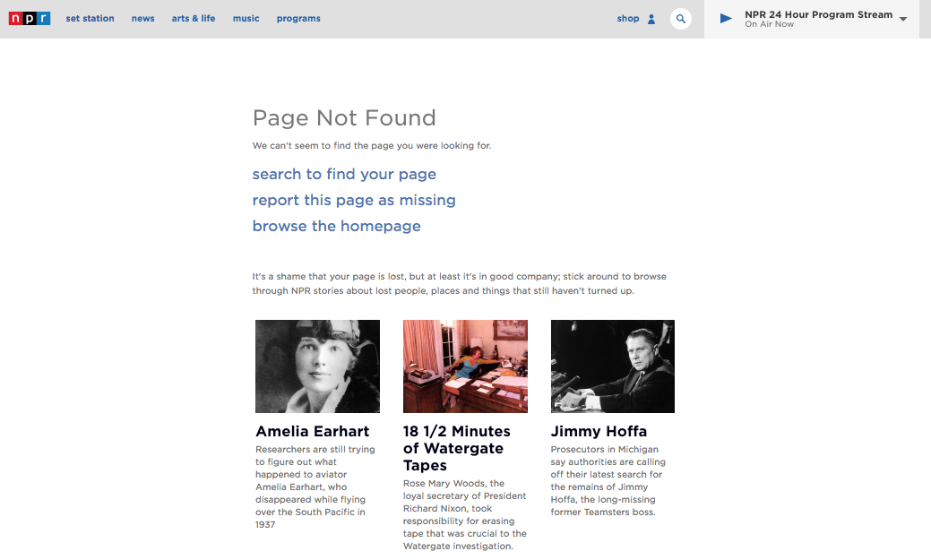Click the 'On Air Now' label

pyautogui.click(x=770, y=24)
